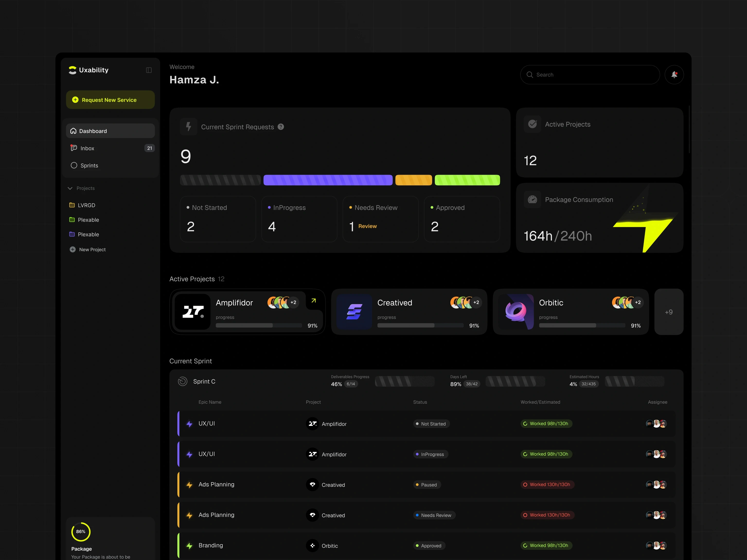
Task: Click the purple InProgress bar segment
Action: click(328, 180)
